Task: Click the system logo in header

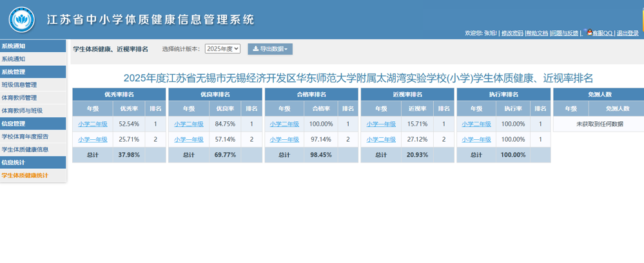Action: pos(22,19)
